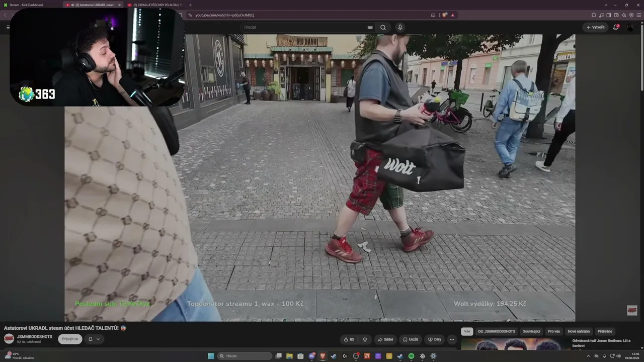Select the Vše filter chip
This screenshot has height=362, width=644.
pos(467,331)
